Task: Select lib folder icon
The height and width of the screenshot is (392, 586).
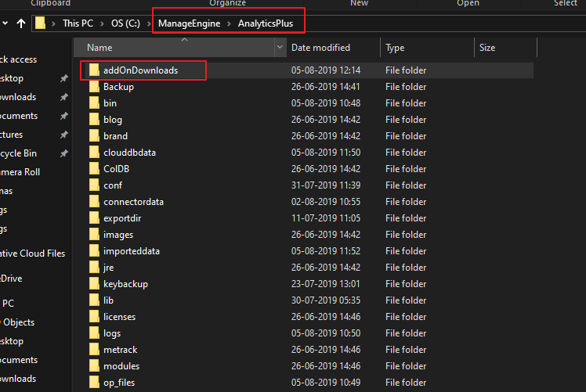Action: [94, 300]
